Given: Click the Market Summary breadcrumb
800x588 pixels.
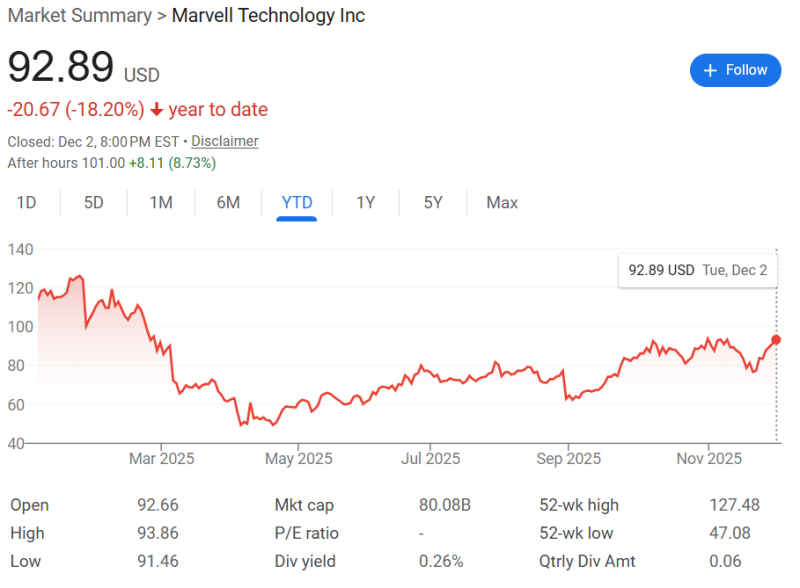Looking at the screenshot, I should click(x=78, y=15).
